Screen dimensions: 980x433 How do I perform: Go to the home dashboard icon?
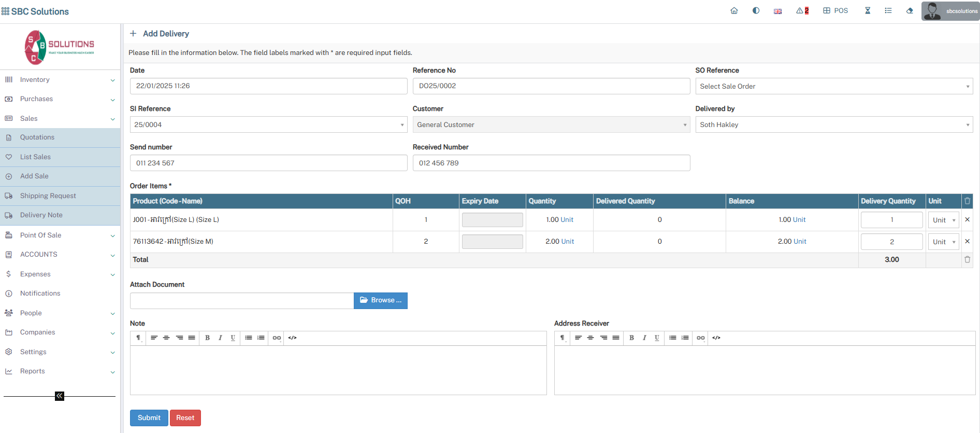coord(734,11)
